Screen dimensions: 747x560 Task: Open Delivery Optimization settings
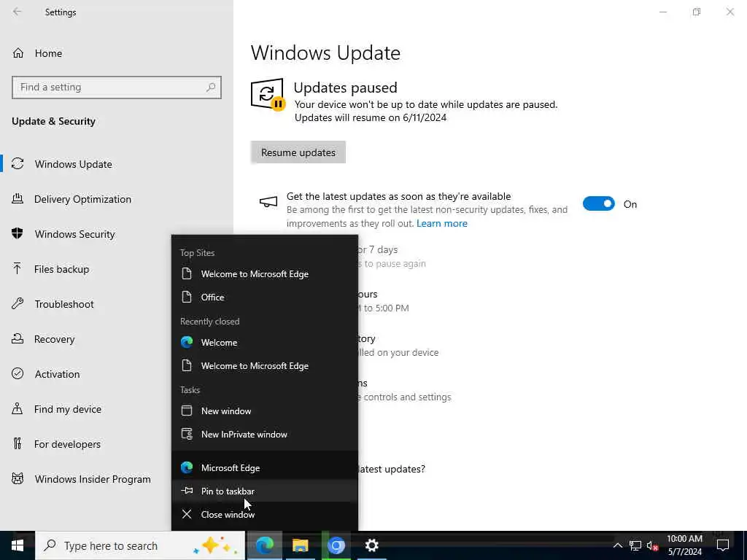(82, 199)
